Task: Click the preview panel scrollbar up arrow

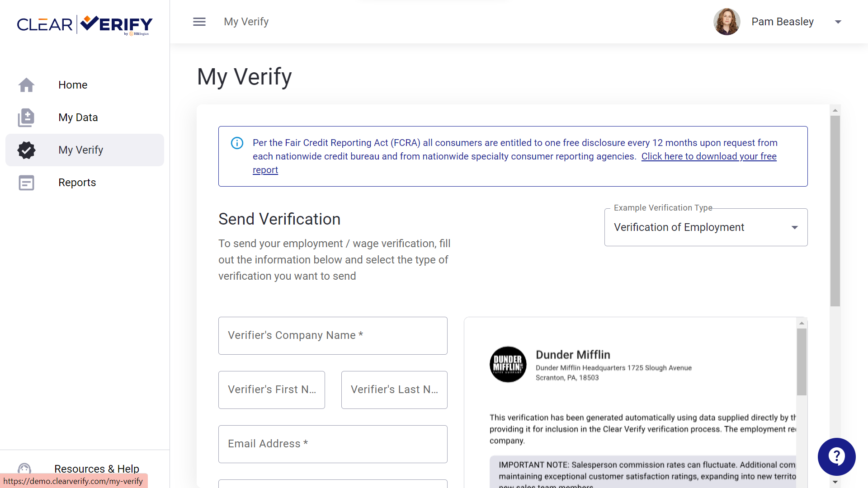Action: [x=802, y=323]
